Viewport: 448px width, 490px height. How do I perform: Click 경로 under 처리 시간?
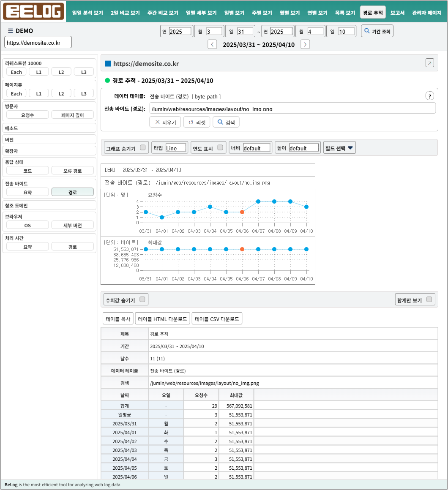[x=73, y=247]
